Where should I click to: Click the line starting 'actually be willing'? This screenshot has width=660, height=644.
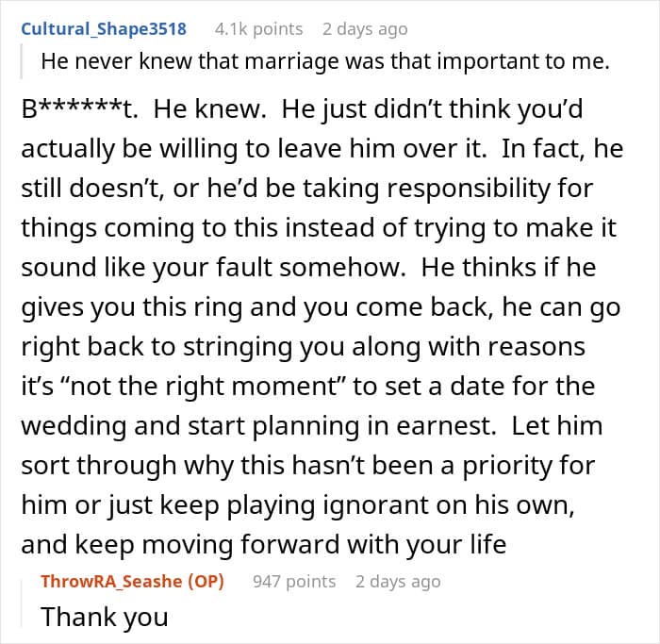(322, 149)
